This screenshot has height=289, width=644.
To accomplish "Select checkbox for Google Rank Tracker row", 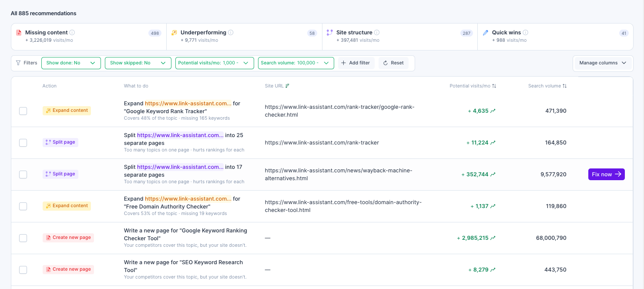I will point(23,111).
